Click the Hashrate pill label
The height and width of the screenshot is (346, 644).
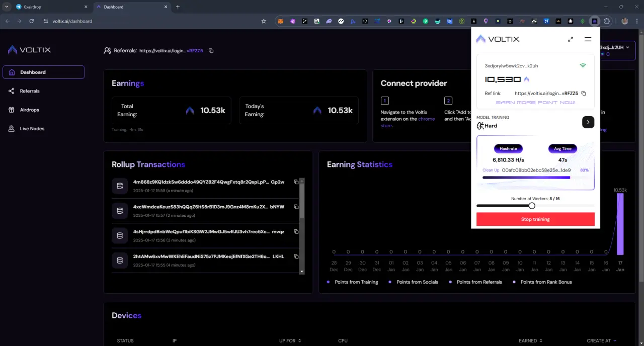click(508, 149)
